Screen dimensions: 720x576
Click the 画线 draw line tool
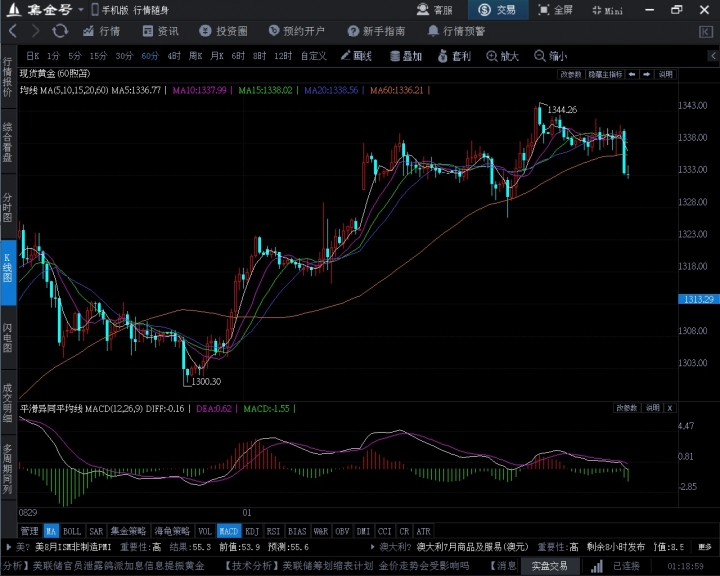click(x=356, y=56)
